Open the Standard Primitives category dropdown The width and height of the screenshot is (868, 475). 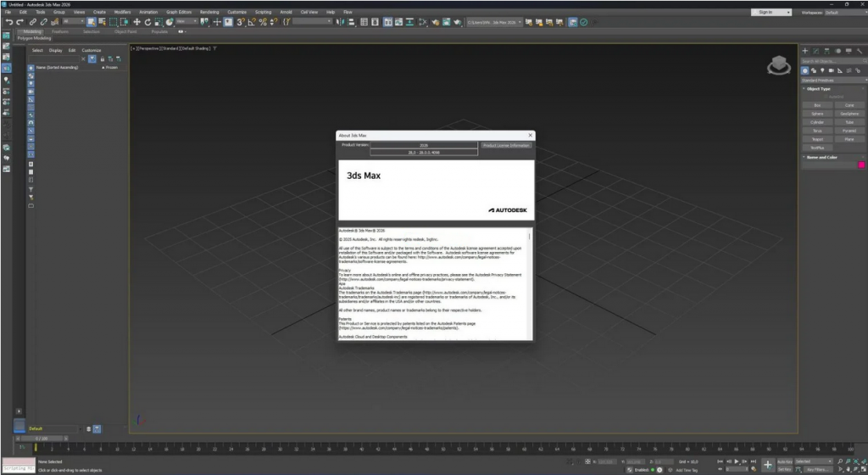click(x=834, y=81)
